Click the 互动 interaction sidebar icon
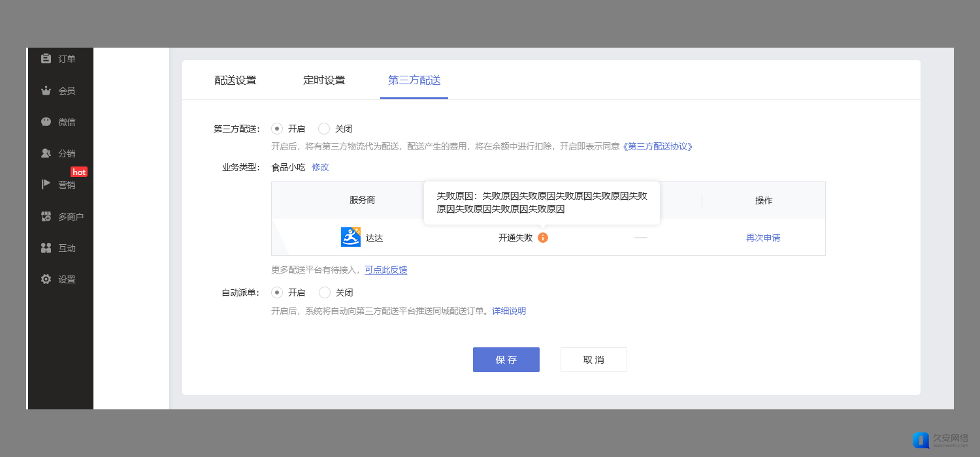 coord(46,248)
